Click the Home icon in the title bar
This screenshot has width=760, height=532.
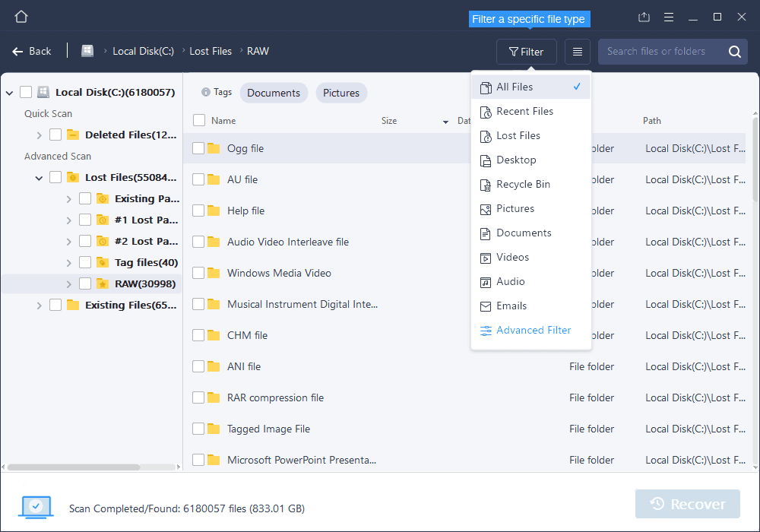click(21, 16)
